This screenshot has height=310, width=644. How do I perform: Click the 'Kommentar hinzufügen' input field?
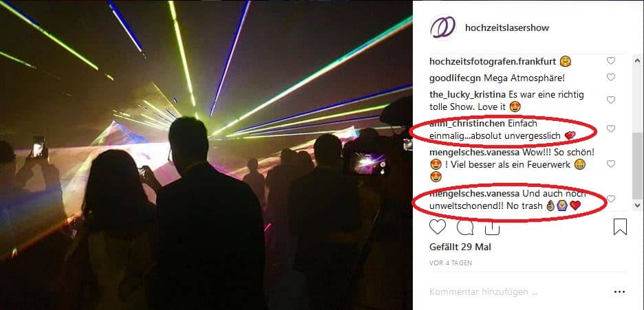(x=517, y=292)
